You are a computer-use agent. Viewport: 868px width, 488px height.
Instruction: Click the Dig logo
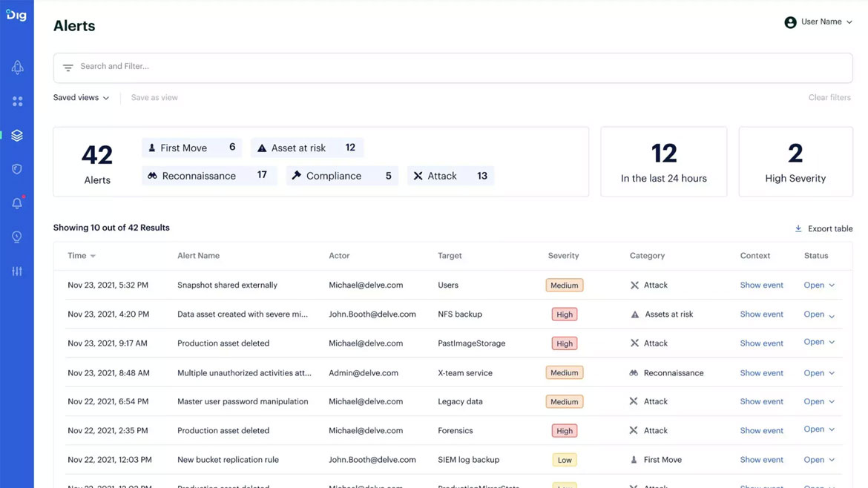pyautogui.click(x=16, y=15)
